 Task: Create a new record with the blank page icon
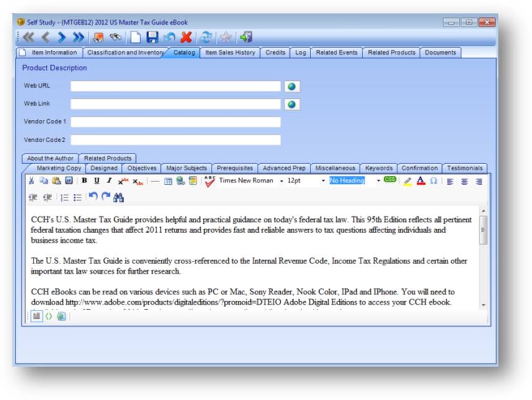pos(135,37)
